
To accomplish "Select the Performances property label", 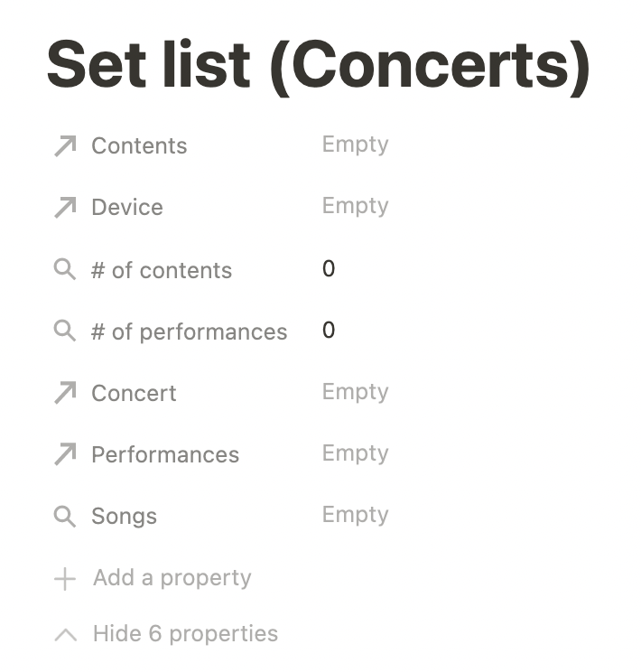I will [165, 454].
